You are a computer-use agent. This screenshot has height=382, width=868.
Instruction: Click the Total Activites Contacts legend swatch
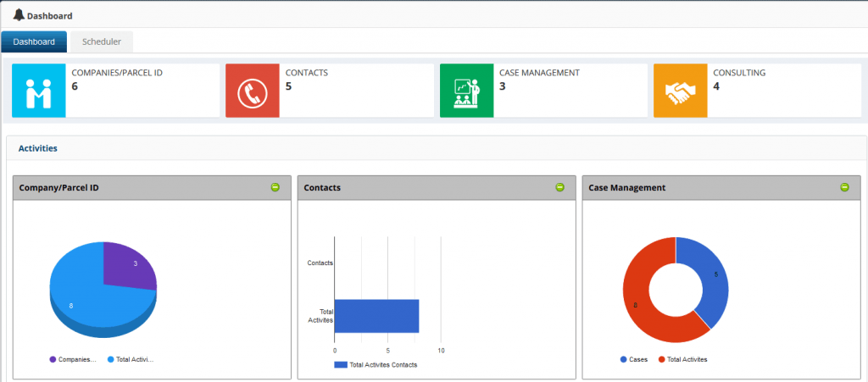tap(341, 364)
